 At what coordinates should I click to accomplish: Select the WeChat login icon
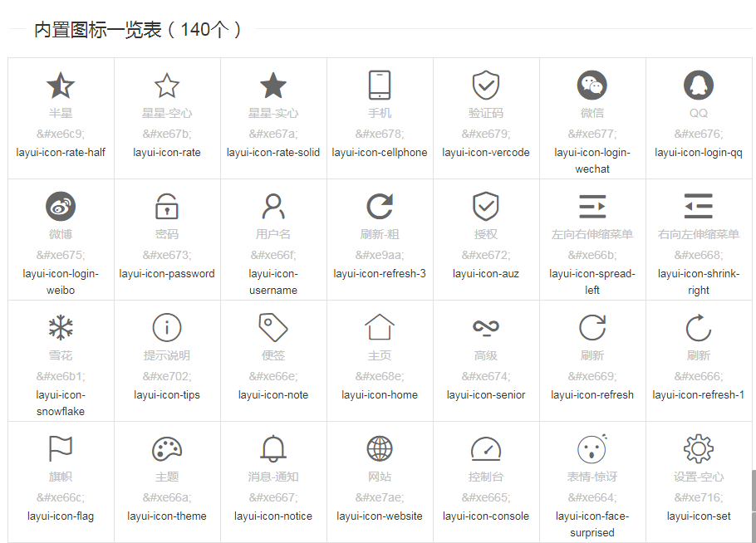click(592, 84)
